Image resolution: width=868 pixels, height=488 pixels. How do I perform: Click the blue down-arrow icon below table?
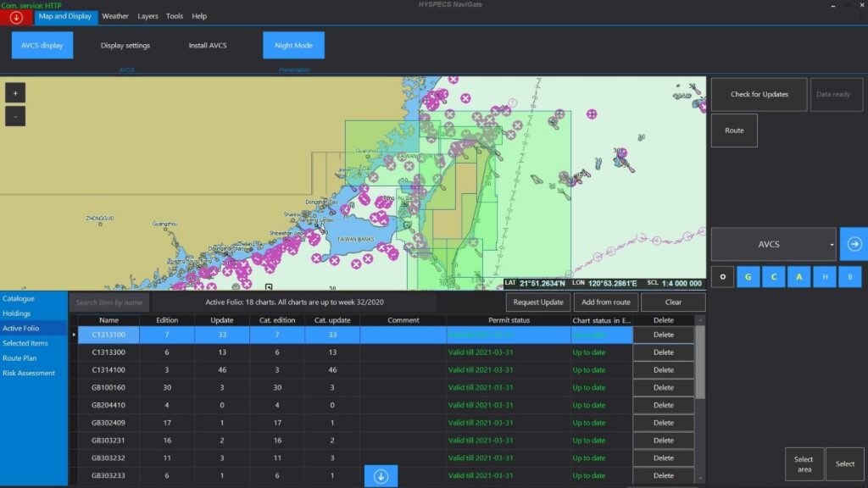(x=381, y=476)
